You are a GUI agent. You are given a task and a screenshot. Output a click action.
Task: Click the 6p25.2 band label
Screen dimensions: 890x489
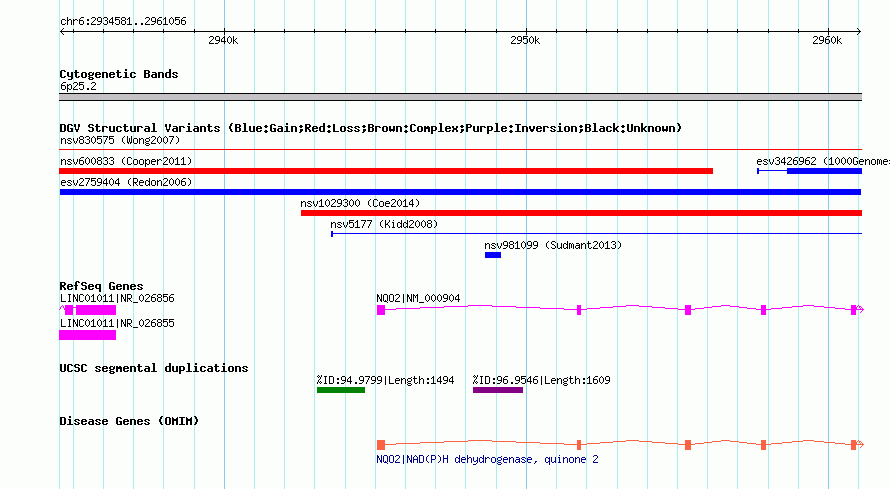[78, 86]
